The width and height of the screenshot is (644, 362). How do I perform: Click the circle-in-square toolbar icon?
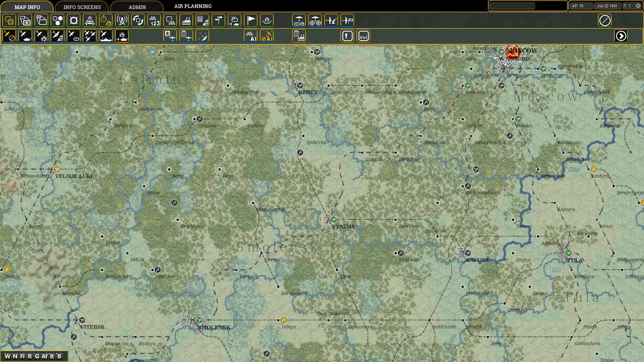(73, 20)
